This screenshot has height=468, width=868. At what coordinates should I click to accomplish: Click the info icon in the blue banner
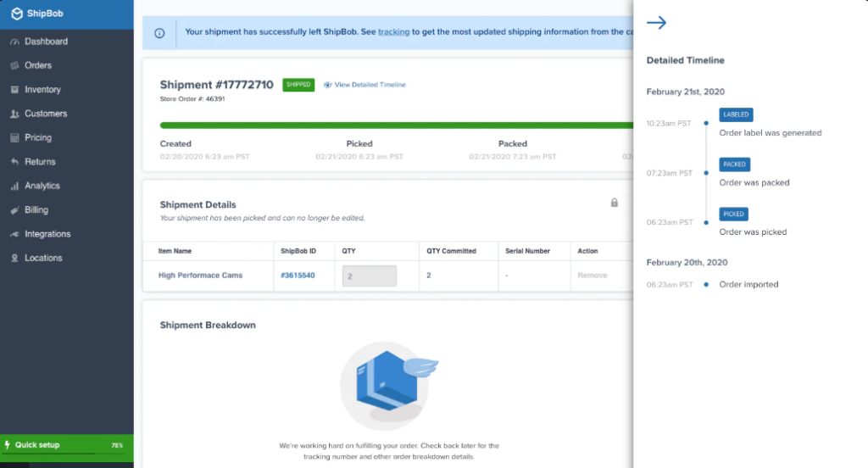pos(159,33)
